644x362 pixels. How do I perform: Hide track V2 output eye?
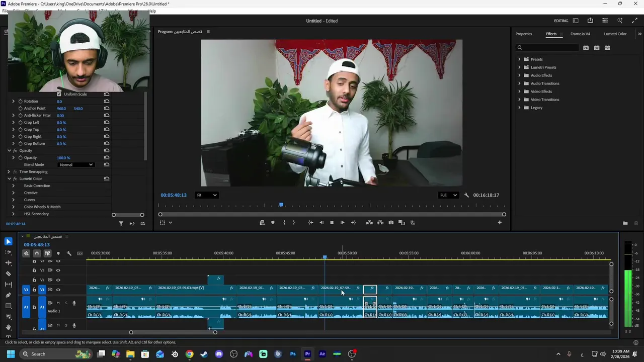coord(58,280)
